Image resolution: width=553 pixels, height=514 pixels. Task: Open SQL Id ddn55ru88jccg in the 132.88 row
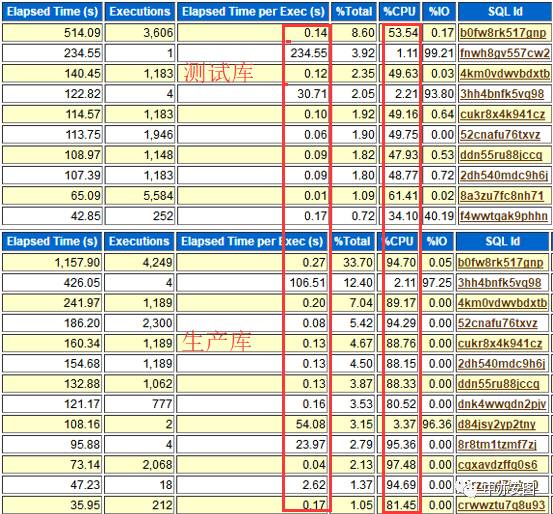[499, 383]
